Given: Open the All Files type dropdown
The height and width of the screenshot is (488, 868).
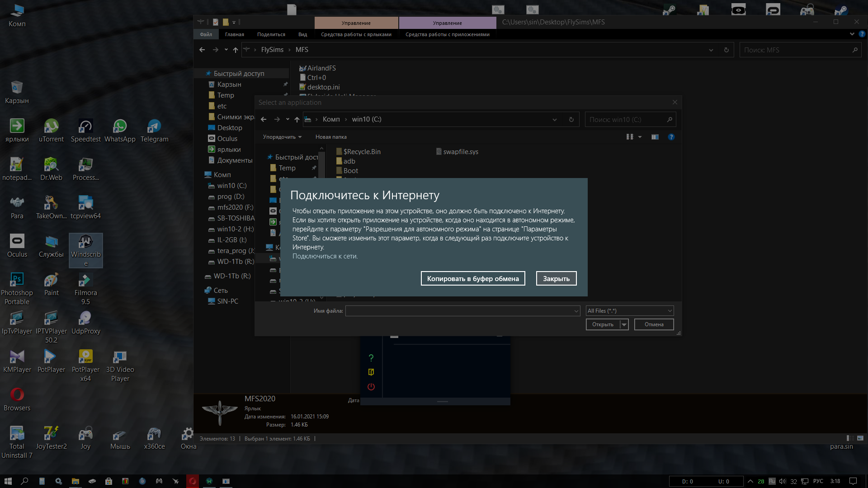Looking at the screenshot, I should coord(630,311).
